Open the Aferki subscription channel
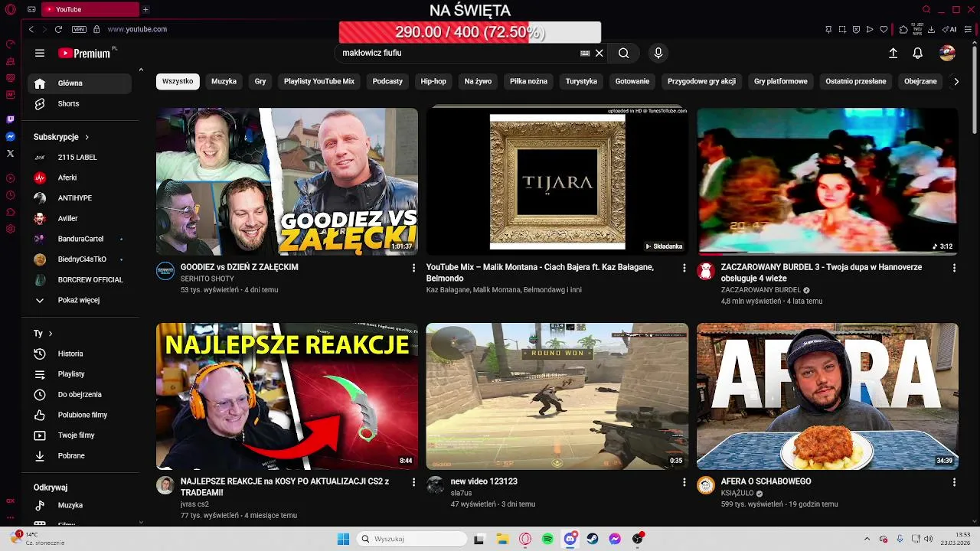This screenshot has height=551, width=980. pos(80,178)
